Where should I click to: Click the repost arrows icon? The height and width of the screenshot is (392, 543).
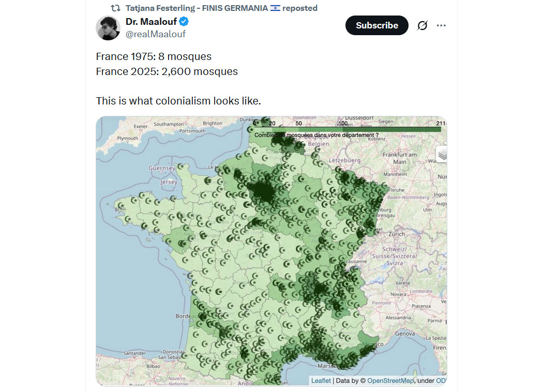[116, 8]
